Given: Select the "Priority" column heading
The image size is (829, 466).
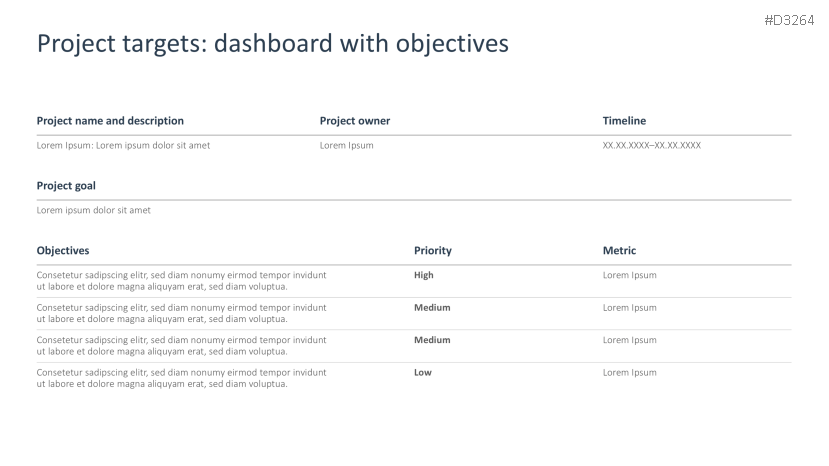Looking at the screenshot, I should 432,250.
